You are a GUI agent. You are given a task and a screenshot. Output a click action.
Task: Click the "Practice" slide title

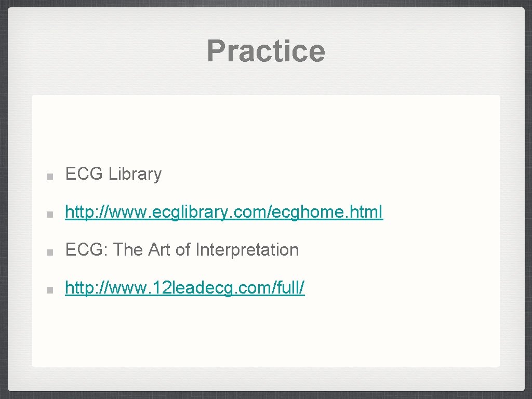pyautogui.click(x=265, y=51)
